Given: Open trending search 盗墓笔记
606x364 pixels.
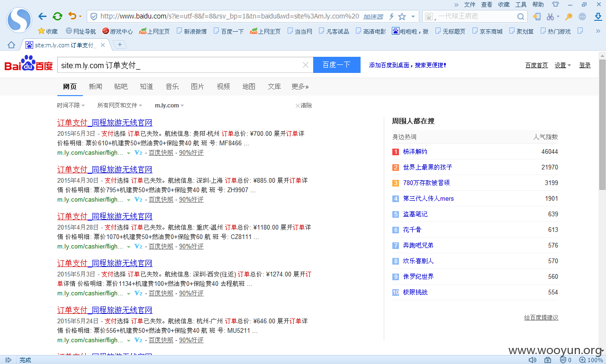Looking at the screenshot, I should (415, 214).
